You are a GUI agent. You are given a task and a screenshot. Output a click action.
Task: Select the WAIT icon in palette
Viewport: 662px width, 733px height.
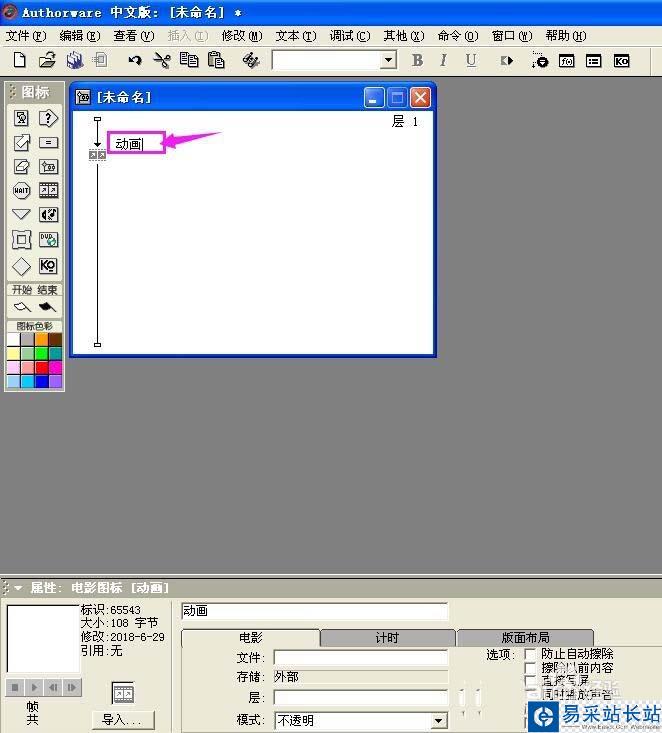(x=22, y=190)
